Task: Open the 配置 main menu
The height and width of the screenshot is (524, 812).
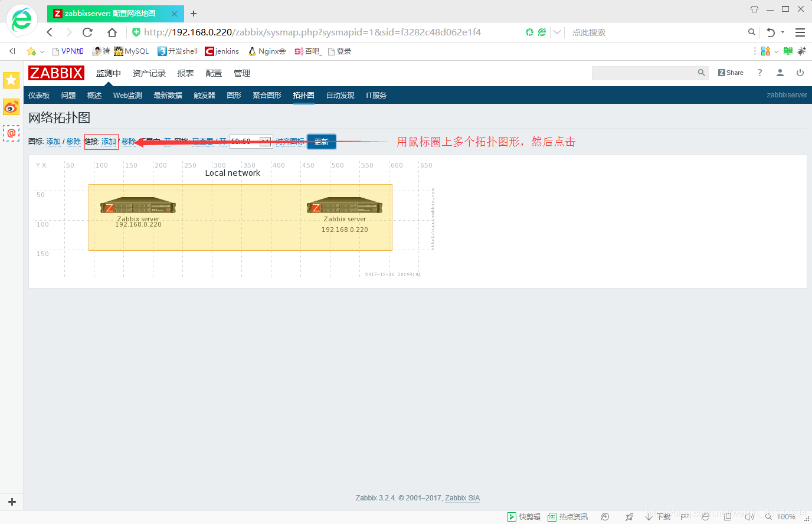Action: pos(214,73)
